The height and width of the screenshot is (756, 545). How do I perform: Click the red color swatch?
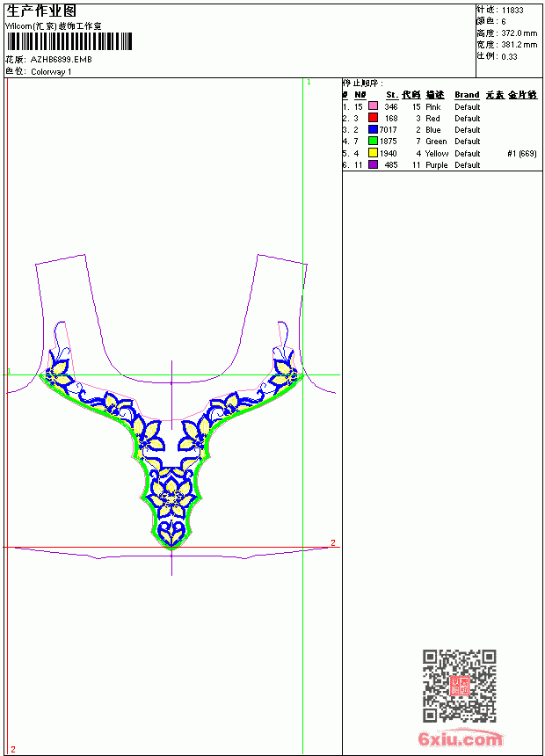373,118
